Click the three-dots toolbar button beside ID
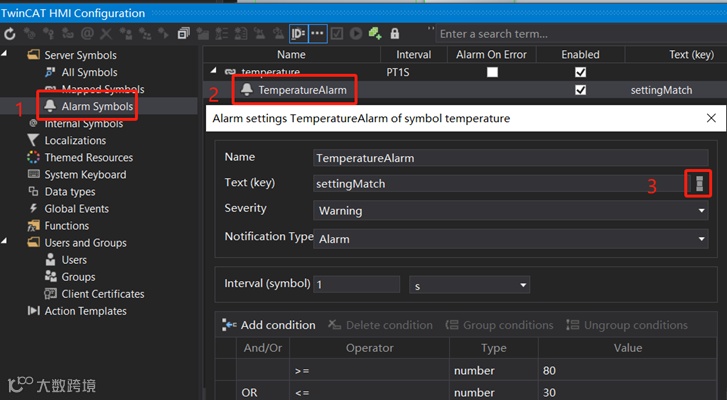The width and height of the screenshot is (727, 400). pyautogui.click(x=318, y=33)
